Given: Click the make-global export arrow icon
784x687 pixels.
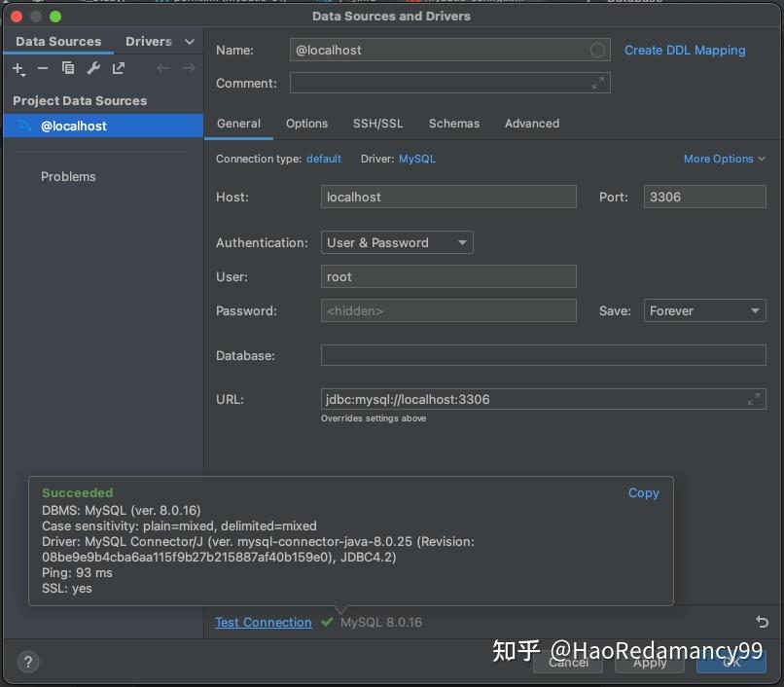Looking at the screenshot, I should (119, 67).
